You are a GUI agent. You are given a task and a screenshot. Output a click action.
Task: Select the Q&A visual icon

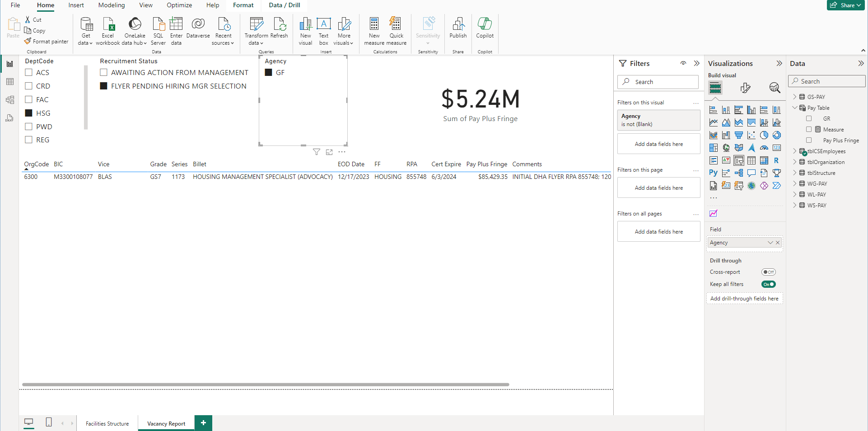tap(751, 173)
